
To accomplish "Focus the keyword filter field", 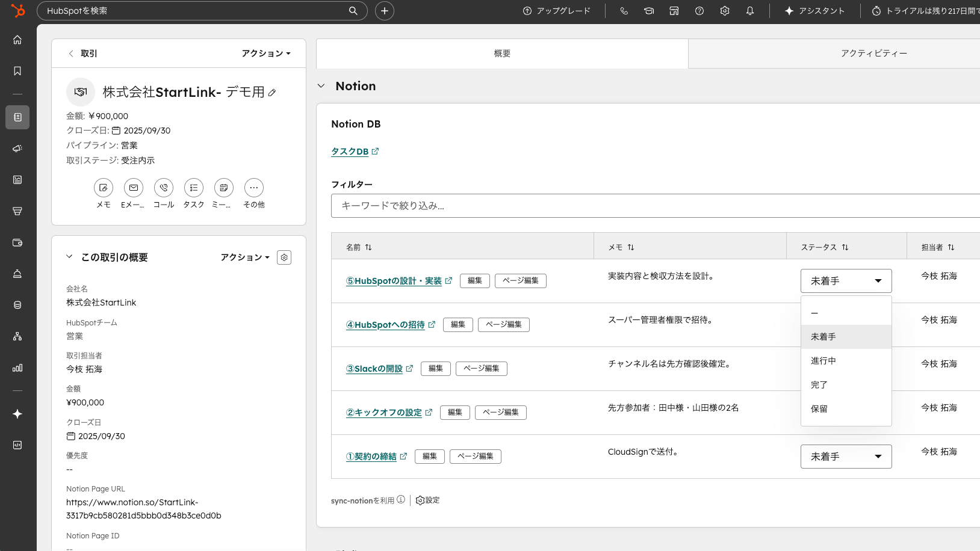I will 656,206.
